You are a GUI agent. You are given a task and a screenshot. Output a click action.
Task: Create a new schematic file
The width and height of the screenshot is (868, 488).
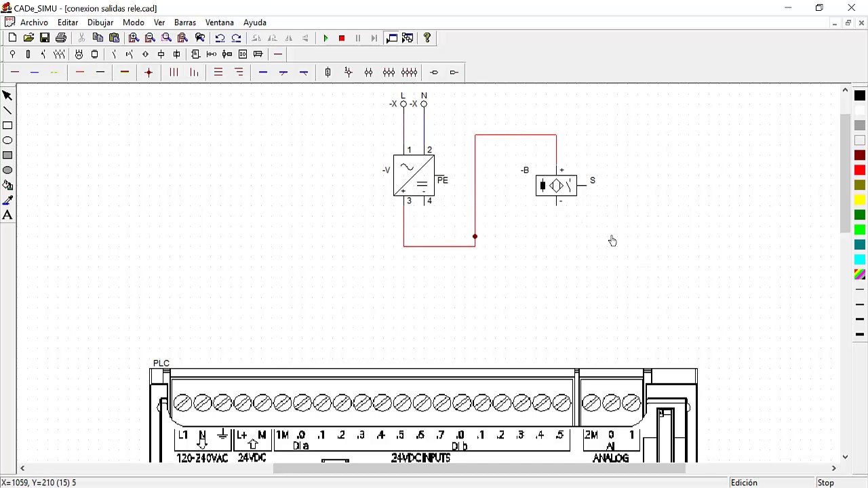(12, 38)
